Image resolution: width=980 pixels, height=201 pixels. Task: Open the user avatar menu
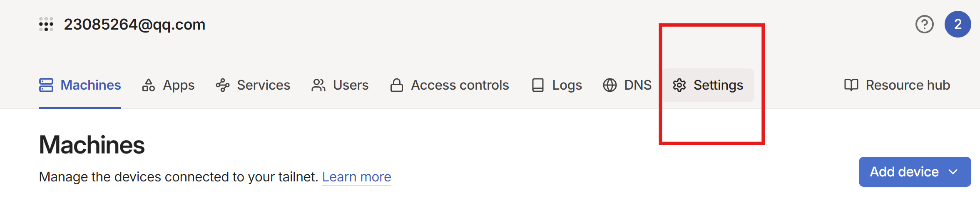(x=958, y=25)
